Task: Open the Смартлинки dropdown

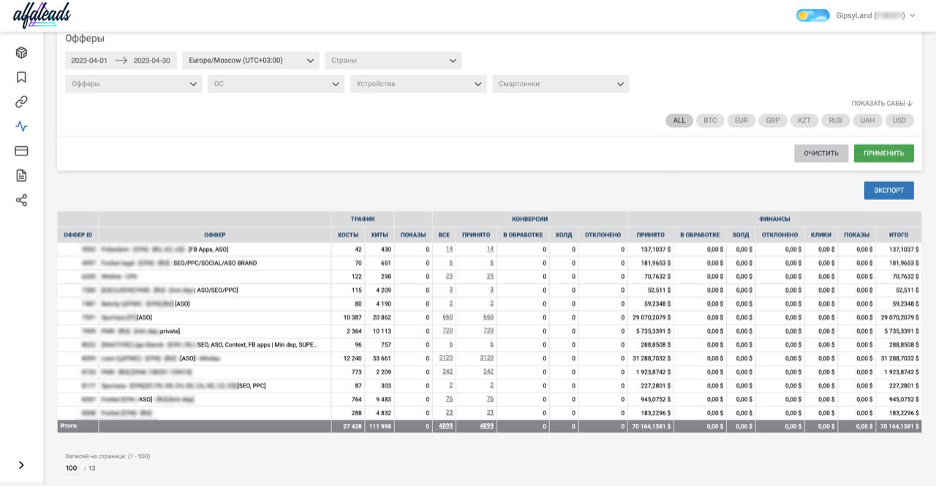Action: [x=561, y=84]
